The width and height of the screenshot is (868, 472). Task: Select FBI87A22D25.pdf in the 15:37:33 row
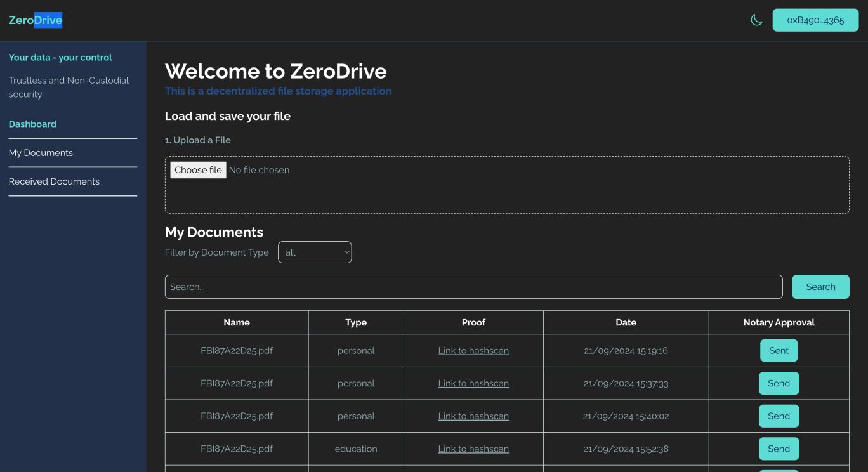point(237,383)
